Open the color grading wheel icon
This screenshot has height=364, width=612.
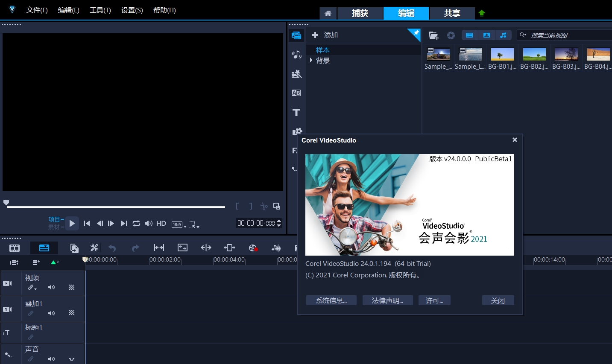[253, 248]
